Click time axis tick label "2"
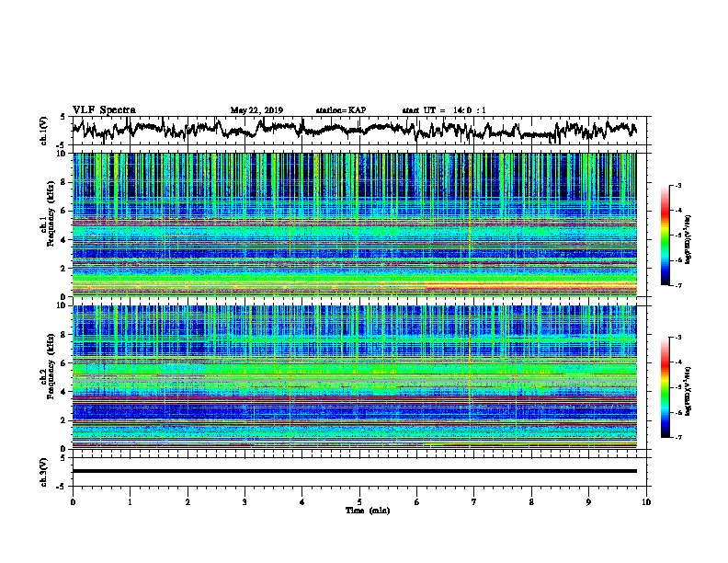 (188, 502)
